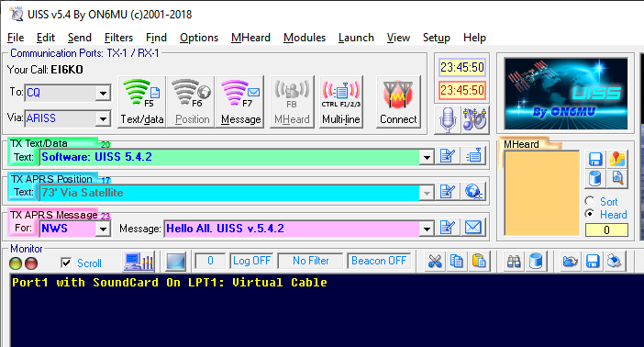Click the blue-bordered 23:45:50 clock

[462, 67]
